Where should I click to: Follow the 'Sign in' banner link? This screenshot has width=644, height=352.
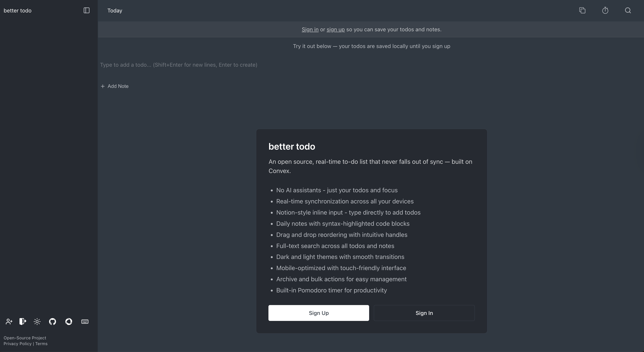click(x=310, y=30)
